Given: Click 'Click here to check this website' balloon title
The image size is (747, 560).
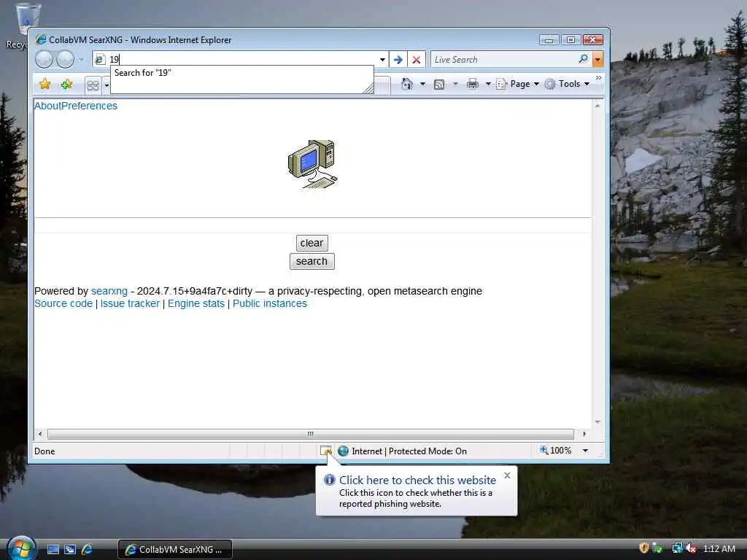Looking at the screenshot, I should point(418,480).
